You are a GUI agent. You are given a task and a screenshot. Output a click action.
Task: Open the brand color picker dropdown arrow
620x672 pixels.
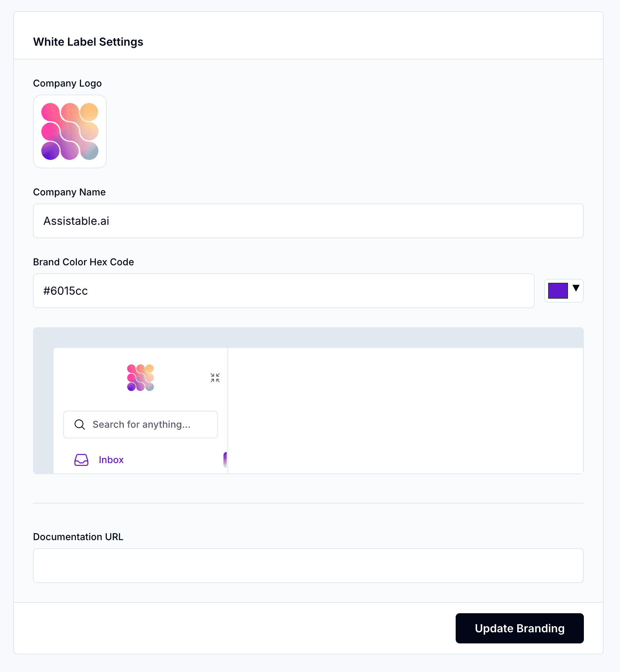(x=576, y=290)
